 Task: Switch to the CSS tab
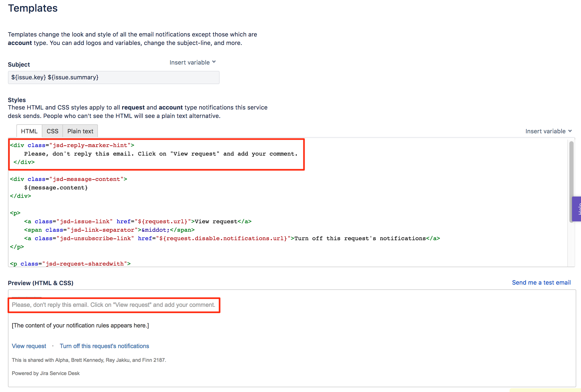52,131
